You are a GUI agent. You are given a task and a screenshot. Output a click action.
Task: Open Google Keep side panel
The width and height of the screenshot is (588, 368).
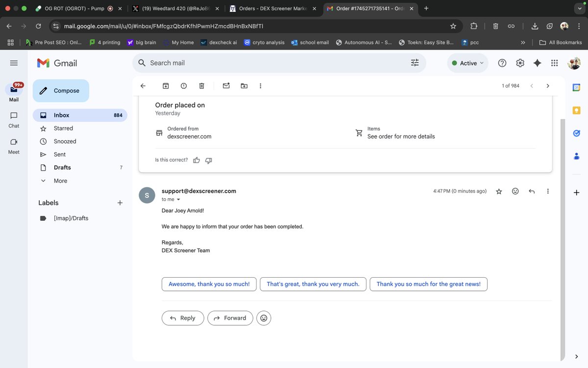tap(577, 110)
